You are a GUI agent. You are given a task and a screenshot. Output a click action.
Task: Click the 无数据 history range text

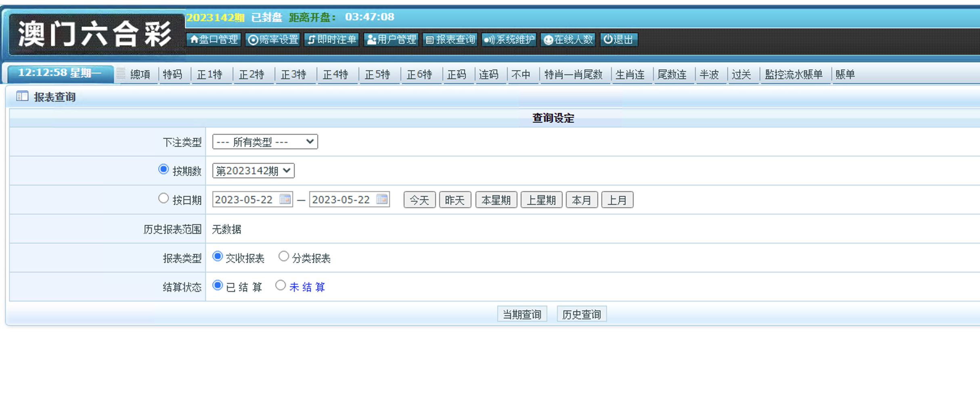click(226, 229)
